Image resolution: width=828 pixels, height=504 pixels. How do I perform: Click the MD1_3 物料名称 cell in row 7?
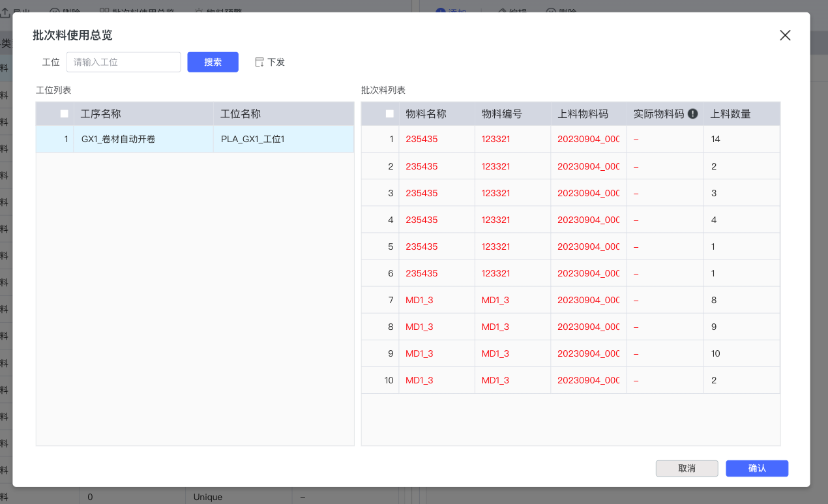tap(419, 300)
